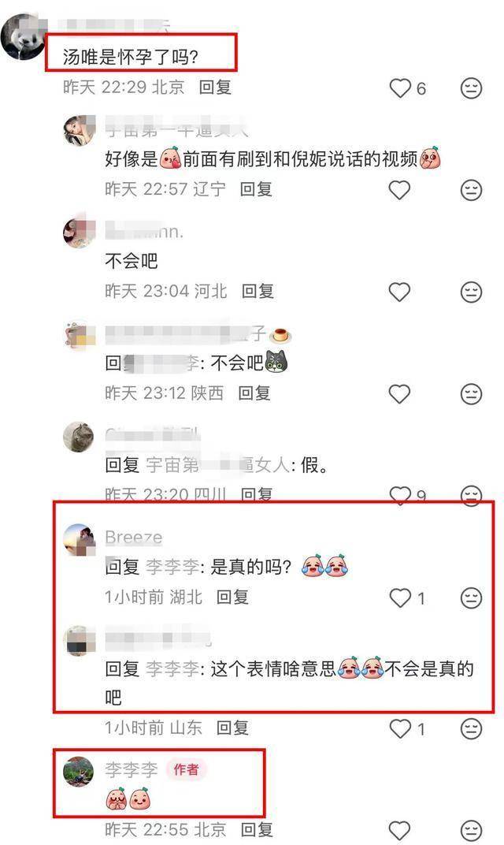Viewport: 504px width, 845px height.
Task: Open Breeze's profile avatar
Action: 79,539
